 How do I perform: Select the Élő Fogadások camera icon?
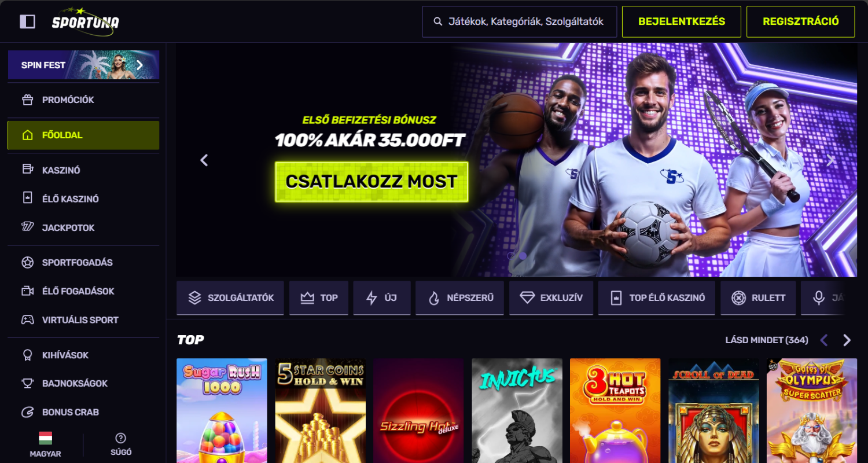[28, 291]
